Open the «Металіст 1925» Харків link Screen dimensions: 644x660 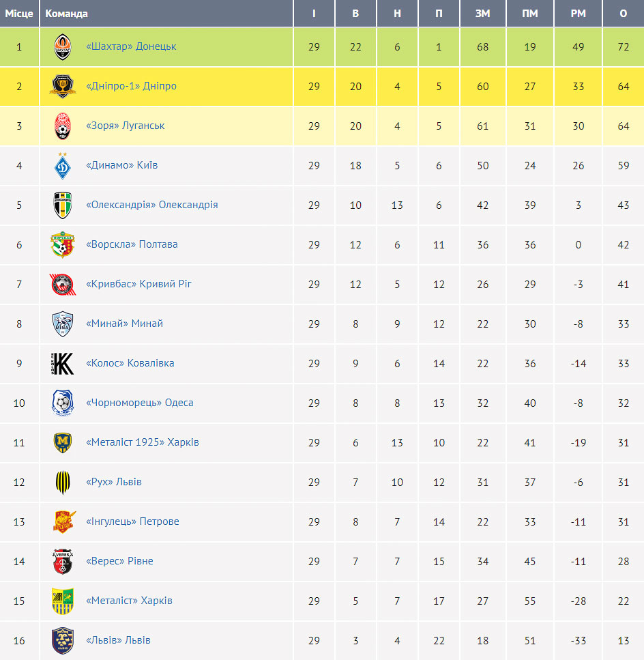tap(142, 442)
